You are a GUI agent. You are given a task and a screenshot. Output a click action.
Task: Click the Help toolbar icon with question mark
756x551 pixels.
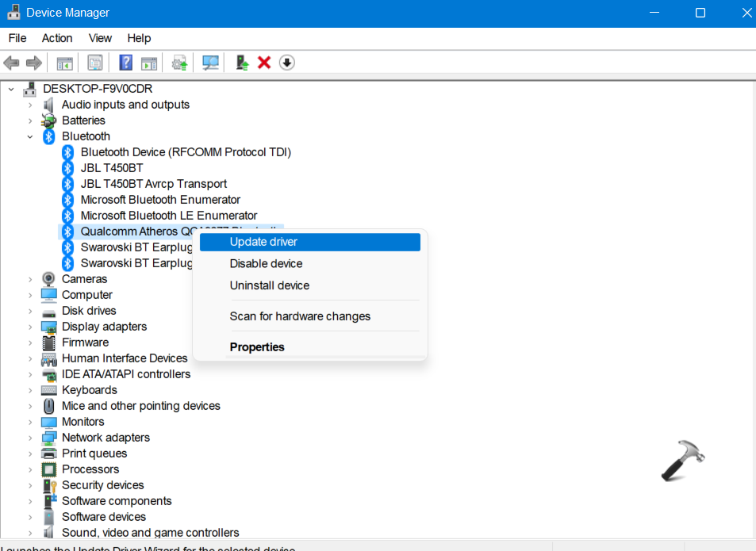point(125,63)
